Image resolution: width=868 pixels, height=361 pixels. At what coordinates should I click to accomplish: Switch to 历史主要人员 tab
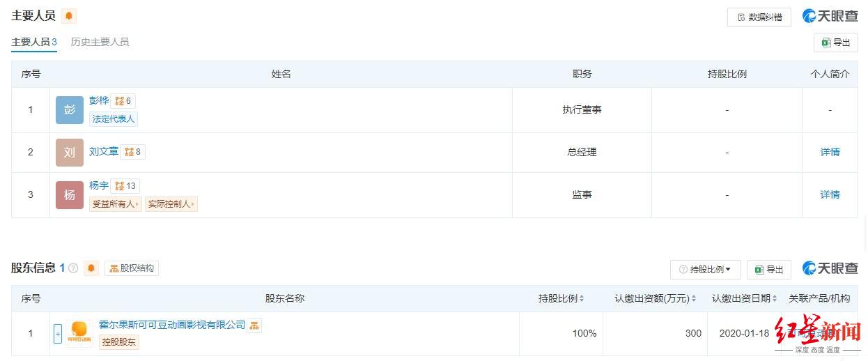pyautogui.click(x=100, y=42)
